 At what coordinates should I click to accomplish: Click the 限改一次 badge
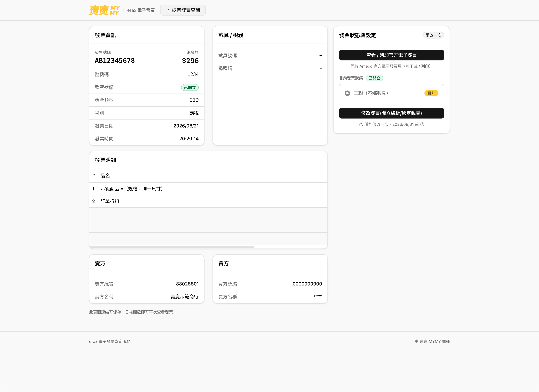click(x=433, y=35)
